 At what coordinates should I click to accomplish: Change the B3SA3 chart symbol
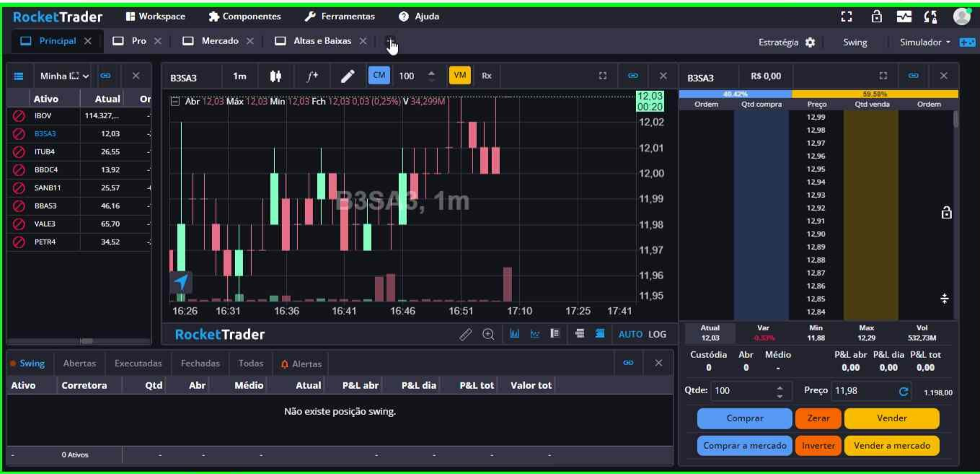tap(184, 76)
